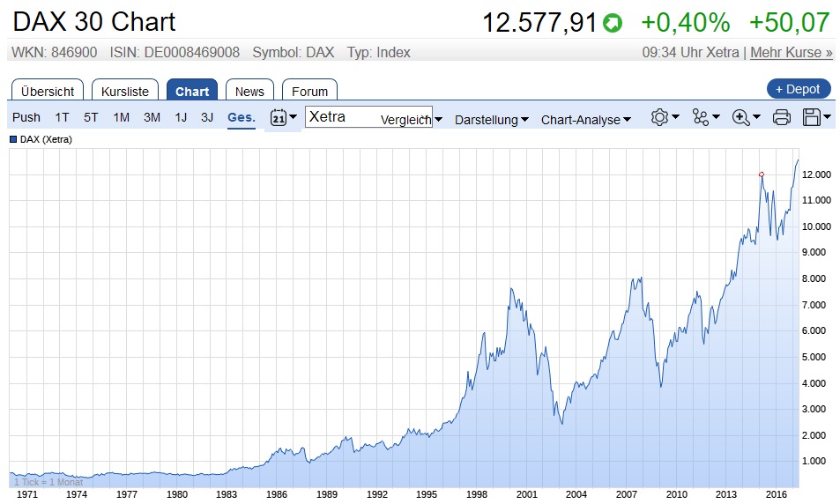Click the red marker on chart peak
This screenshot has width=840, height=504.
click(x=762, y=174)
